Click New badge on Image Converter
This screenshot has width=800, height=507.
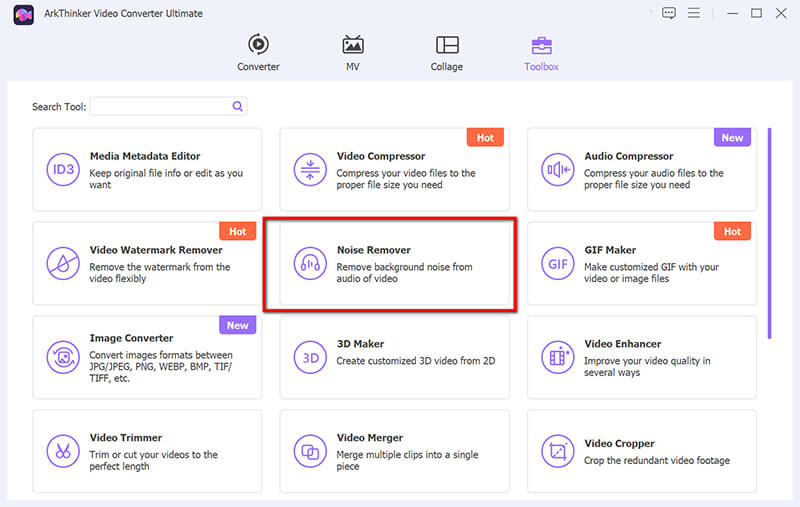tap(237, 325)
